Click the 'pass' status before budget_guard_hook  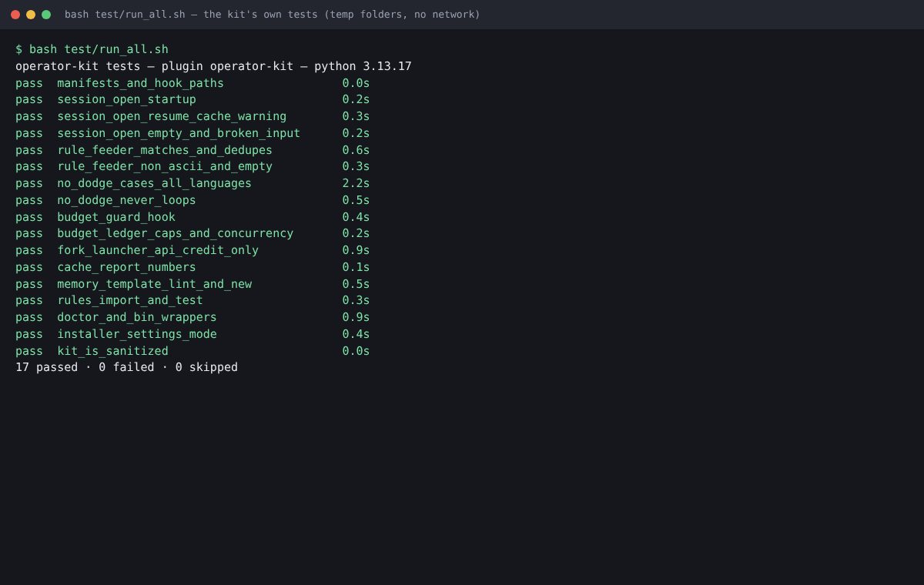click(29, 217)
